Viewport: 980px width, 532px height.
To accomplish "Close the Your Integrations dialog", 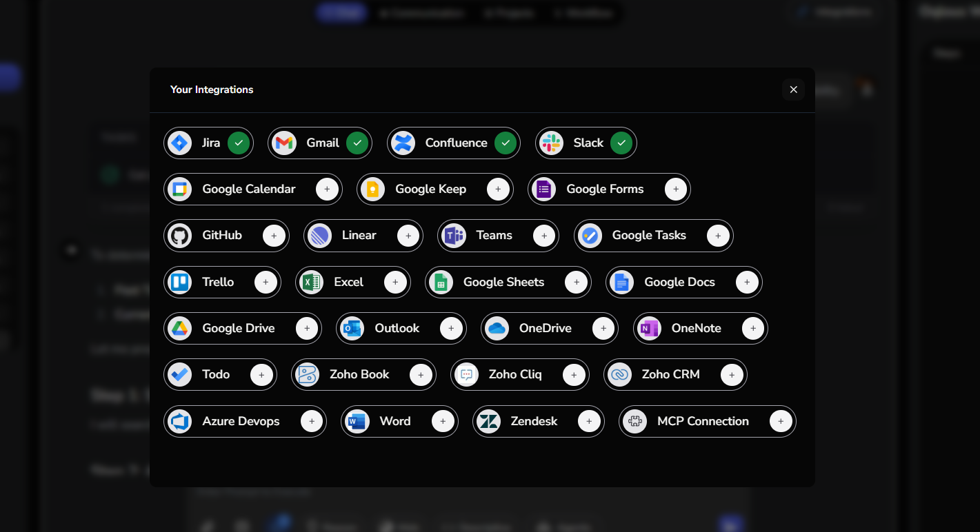I will tap(793, 90).
